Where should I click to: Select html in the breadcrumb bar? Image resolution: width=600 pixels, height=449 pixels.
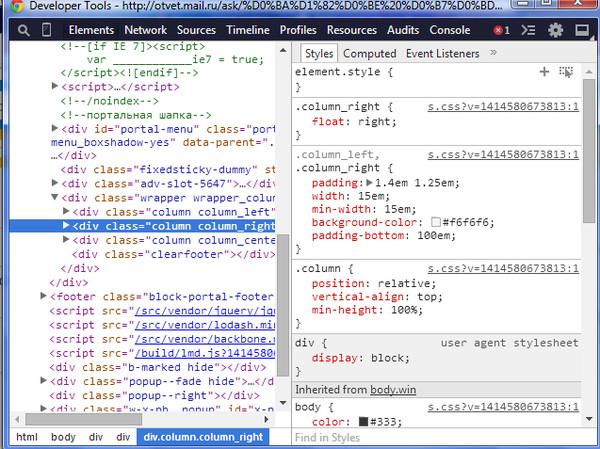tap(27, 437)
